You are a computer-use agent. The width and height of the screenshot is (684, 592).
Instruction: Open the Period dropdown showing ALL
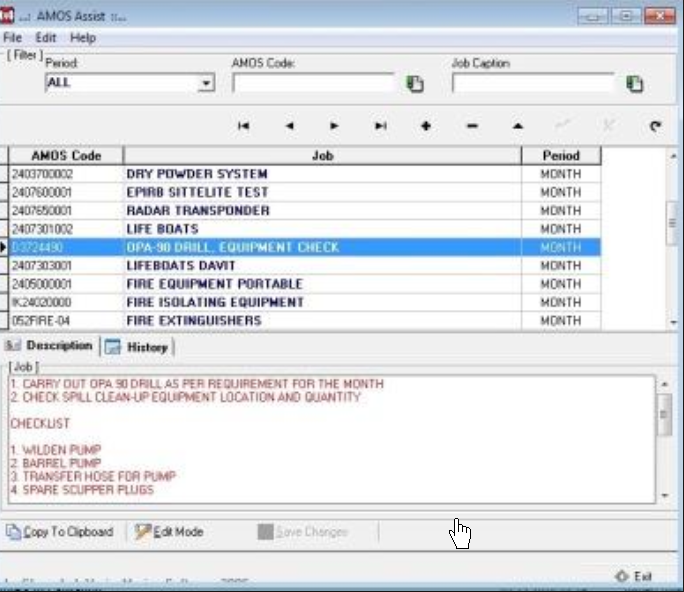[206, 83]
